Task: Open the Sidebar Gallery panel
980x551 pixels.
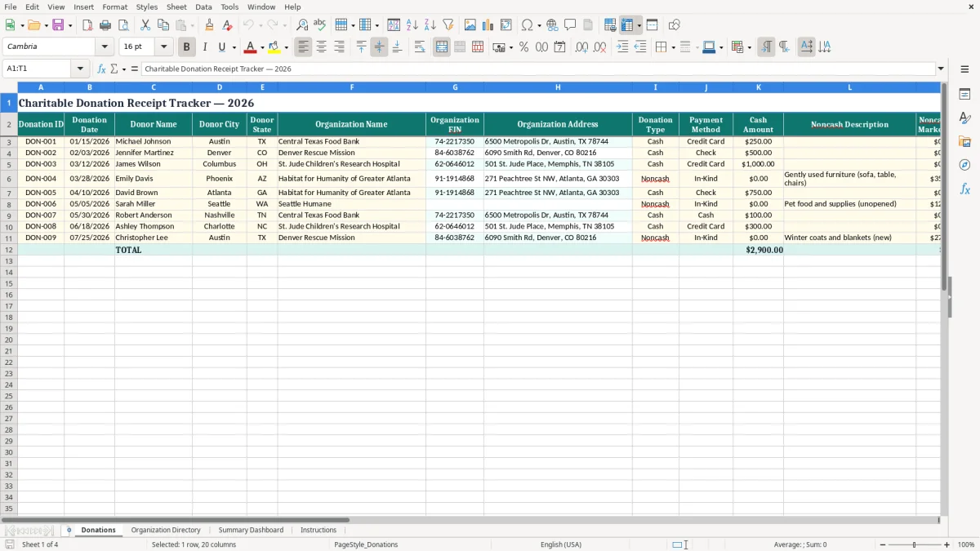Action: (x=964, y=141)
